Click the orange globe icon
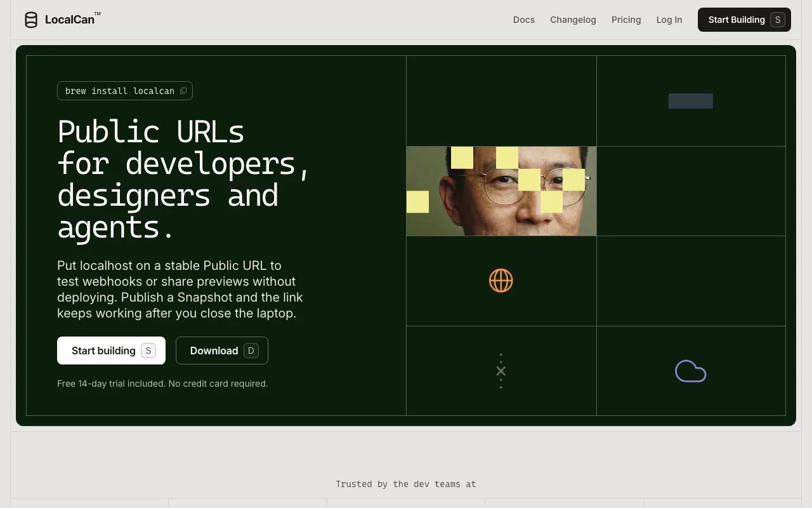The height and width of the screenshot is (508, 812). [x=501, y=281]
